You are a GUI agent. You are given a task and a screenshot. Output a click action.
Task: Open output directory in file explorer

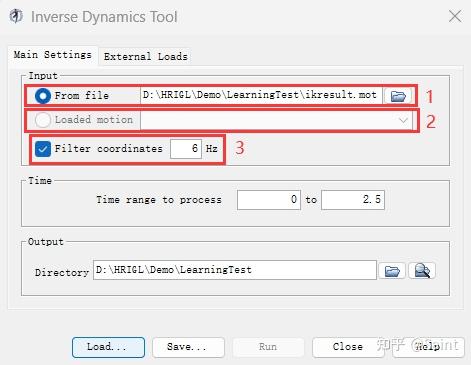click(422, 271)
